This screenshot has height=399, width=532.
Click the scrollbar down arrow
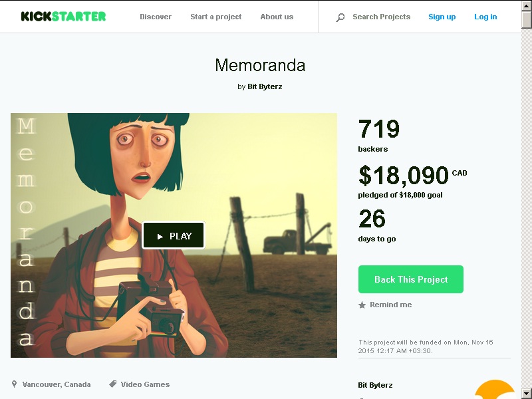pyautogui.click(x=527, y=394)
